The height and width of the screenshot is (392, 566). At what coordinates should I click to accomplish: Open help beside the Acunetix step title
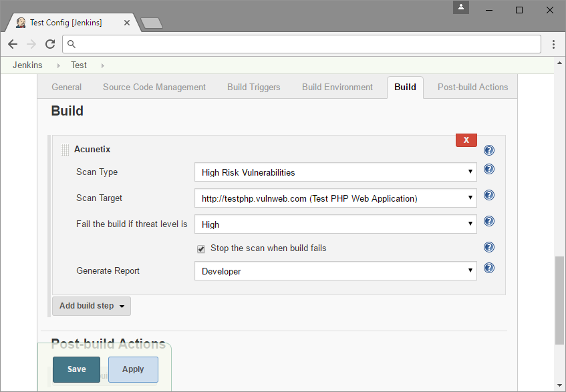488,150
